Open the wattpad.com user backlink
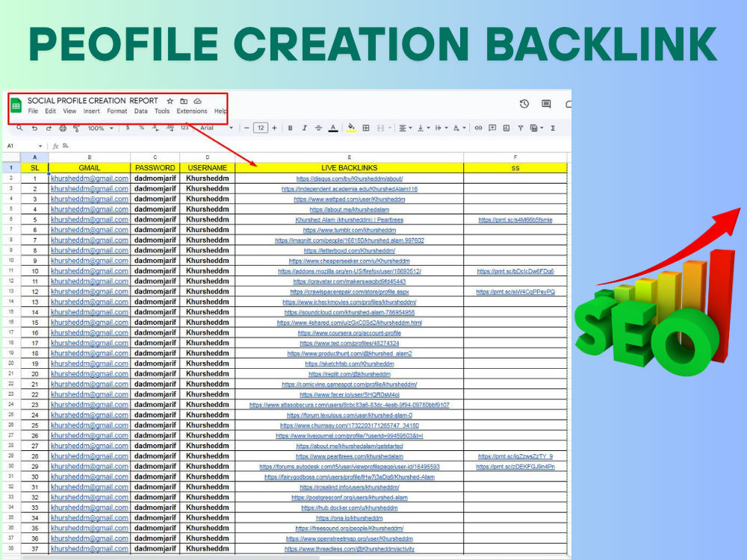Screen dimensions: 747x560 [349, 199]
